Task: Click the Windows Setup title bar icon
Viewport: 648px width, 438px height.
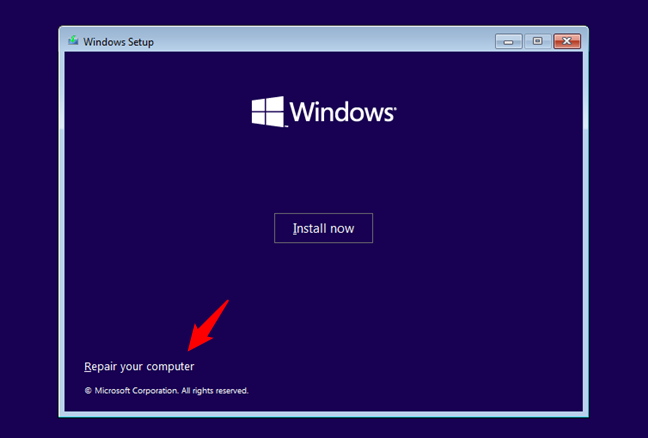Action: pyautogui.click(x=74, y=41)
